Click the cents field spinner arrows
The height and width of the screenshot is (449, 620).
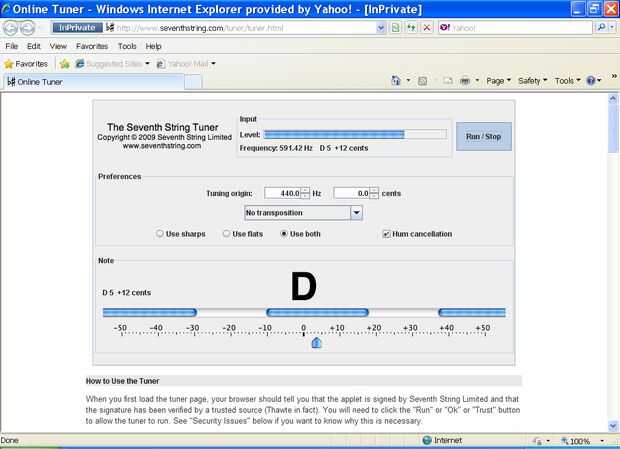[374, 193]
